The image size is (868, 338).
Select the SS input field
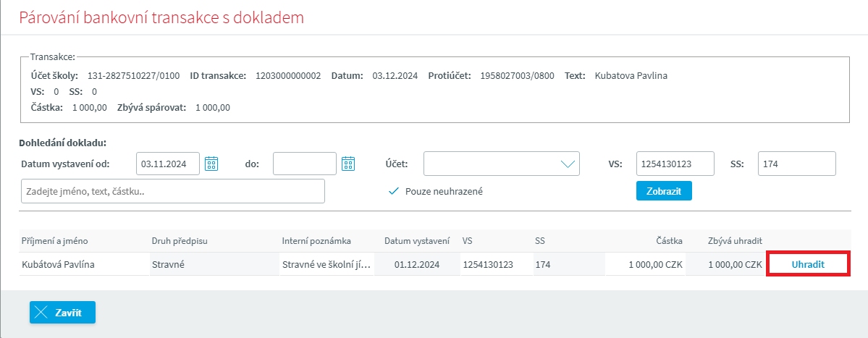coord(796,164)
